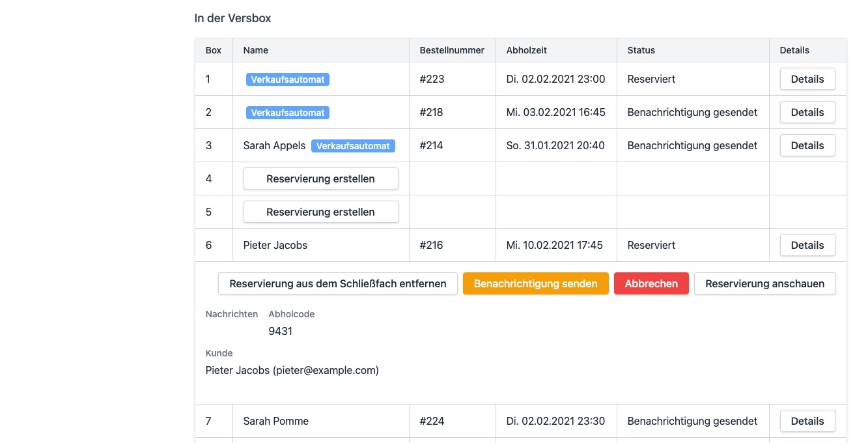Select the Verkaufsautomat badge next to Sarah Appels
The height and width of the screenshot is (443, 868).
(353, 146)
